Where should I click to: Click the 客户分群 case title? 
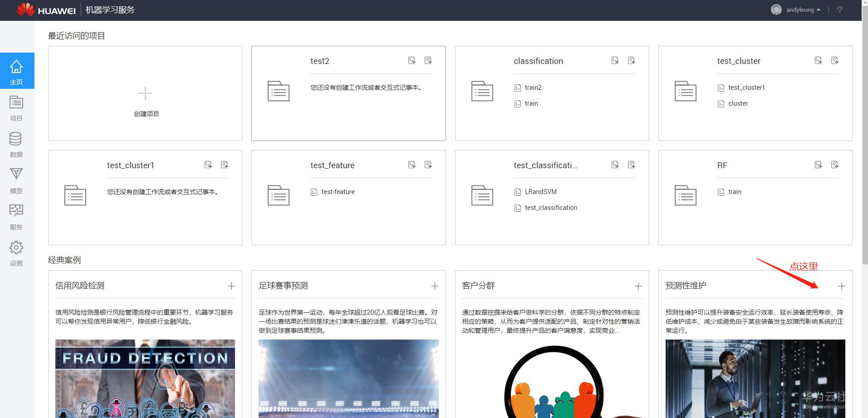[x=478, y=286]
